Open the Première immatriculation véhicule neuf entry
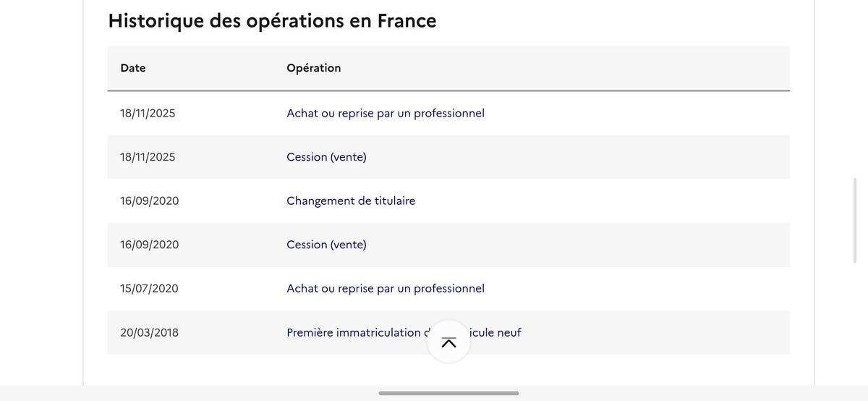 [353, 333]
